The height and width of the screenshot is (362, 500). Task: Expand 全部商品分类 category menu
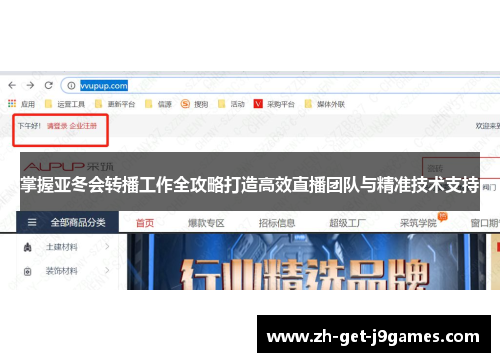tap(67, 222)
